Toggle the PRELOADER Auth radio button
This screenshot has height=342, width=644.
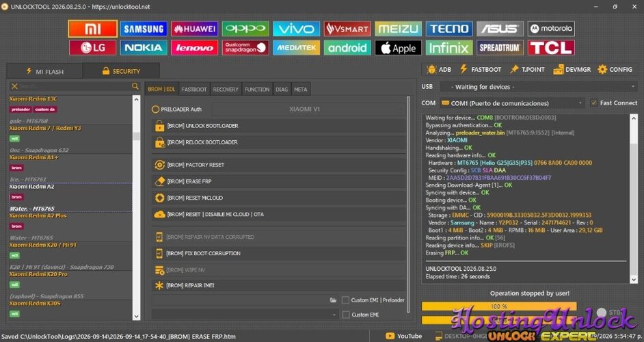[x=155, y=109]
